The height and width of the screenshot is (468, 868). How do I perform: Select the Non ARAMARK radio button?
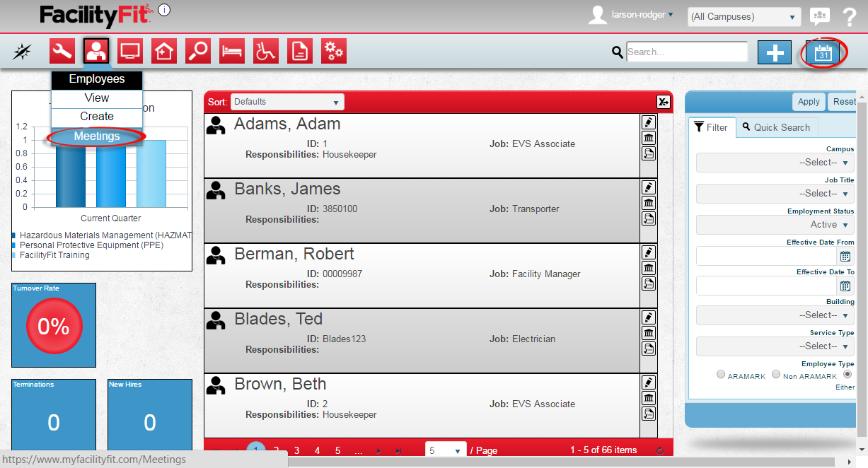pyautogui.click(x=776, y=375)
